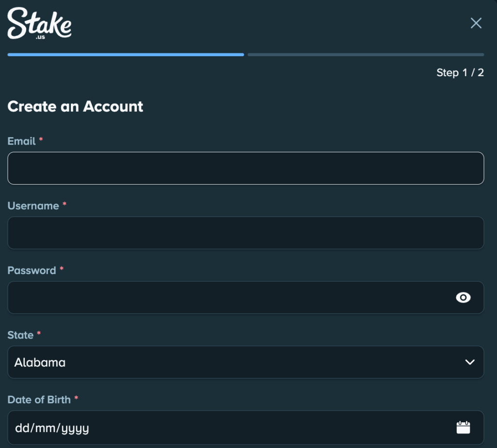Select the Step 1 / 2 indicator
The width and height of the screenshot is (497, 448).
pos(459,72)
